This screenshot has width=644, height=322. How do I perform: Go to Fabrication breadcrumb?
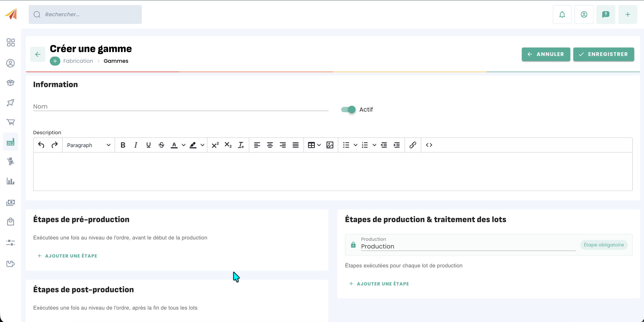click(x=78, y=61)
